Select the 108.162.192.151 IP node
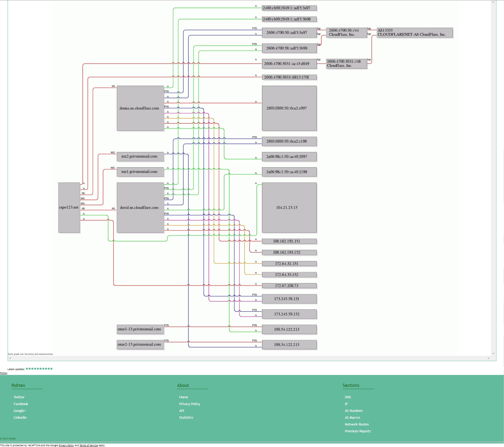The image size is (504, 447). coord(289,241)
